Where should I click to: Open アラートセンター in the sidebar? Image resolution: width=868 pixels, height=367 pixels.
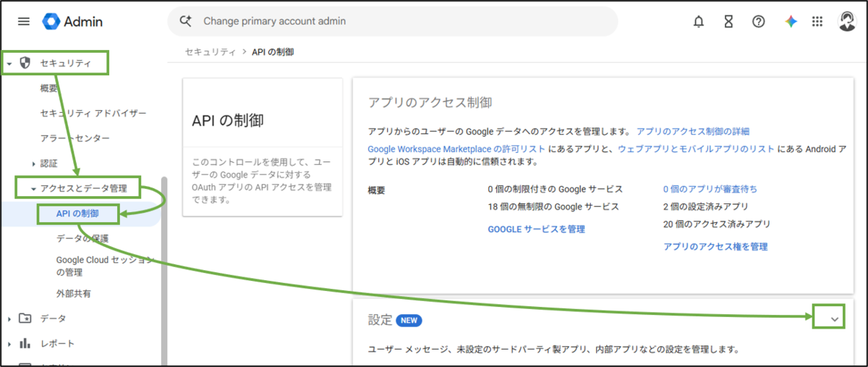75,138
